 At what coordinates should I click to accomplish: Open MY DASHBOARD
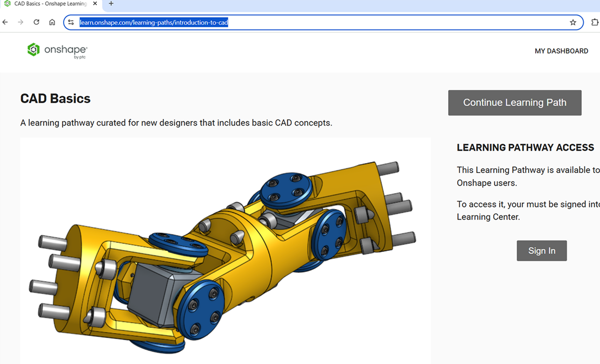(561, 51)
